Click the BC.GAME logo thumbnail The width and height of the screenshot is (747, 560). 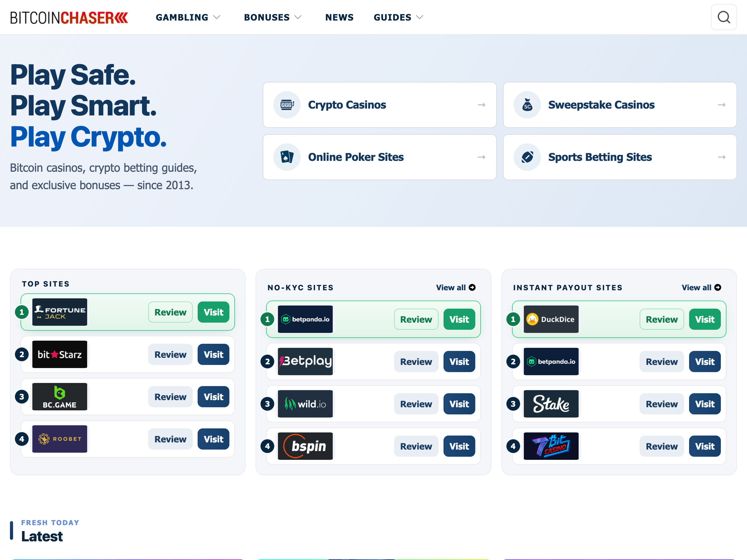(x=60, y=397)
